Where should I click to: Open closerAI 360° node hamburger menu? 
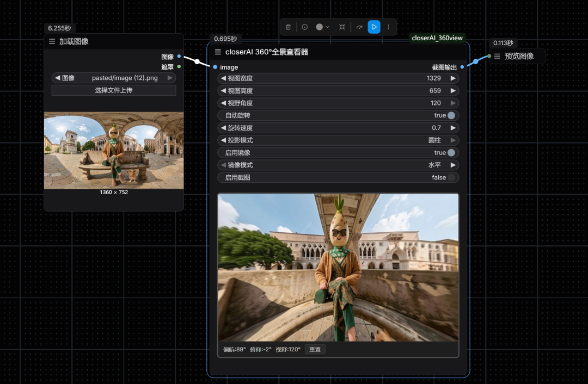point(218,52)
